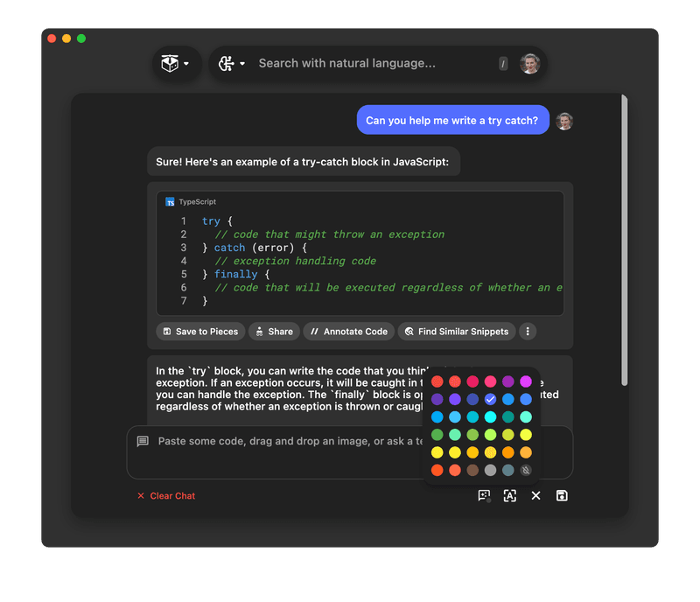Click the text extraction [A] icon at the bottom
The height and width of the screenshot is (602, 700).
510,495
